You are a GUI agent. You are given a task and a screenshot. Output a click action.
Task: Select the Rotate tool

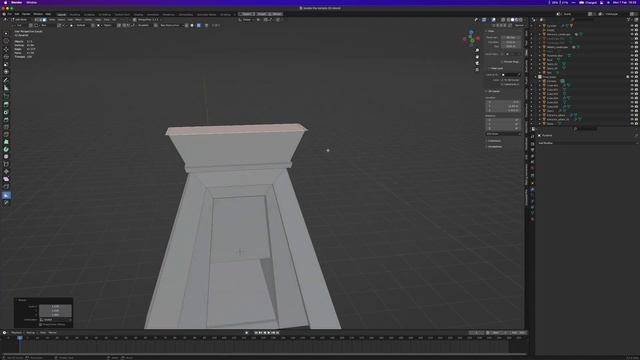6,57
